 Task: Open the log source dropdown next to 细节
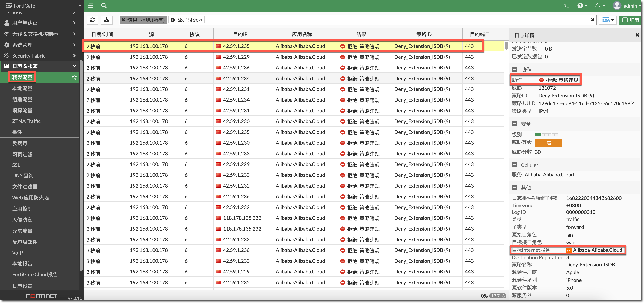click(x=608, y=20)
